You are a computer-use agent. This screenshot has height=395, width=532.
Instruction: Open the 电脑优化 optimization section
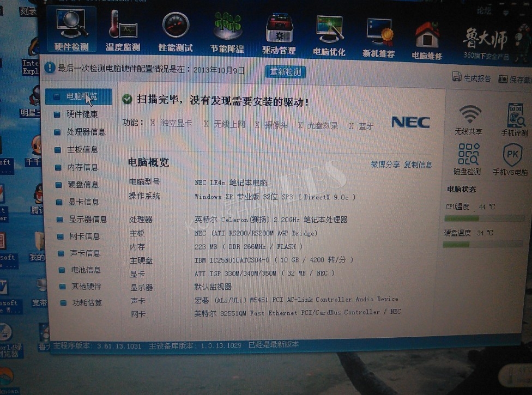point(329,35)
